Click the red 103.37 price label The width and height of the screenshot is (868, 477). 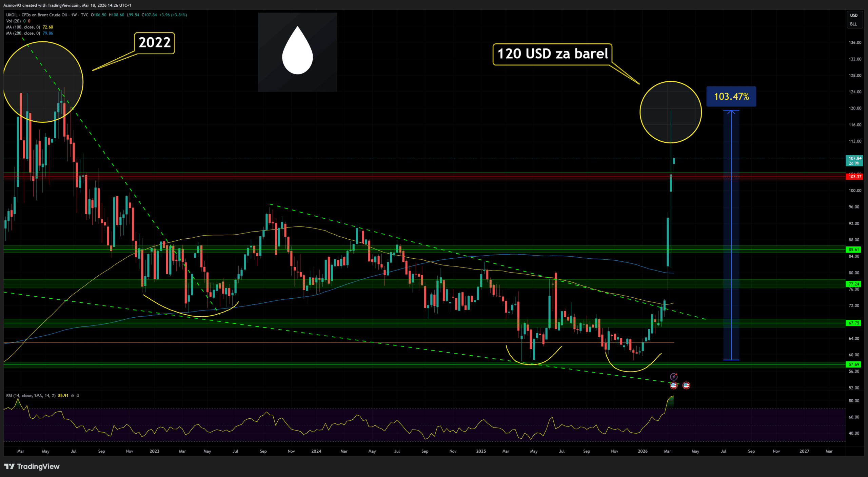(855, 177)
